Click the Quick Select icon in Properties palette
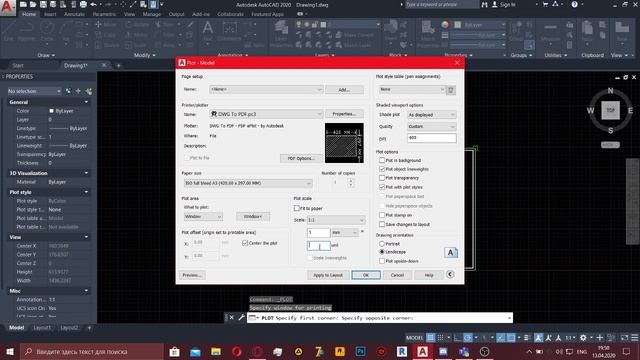The image size is (640, 360). 89,91
